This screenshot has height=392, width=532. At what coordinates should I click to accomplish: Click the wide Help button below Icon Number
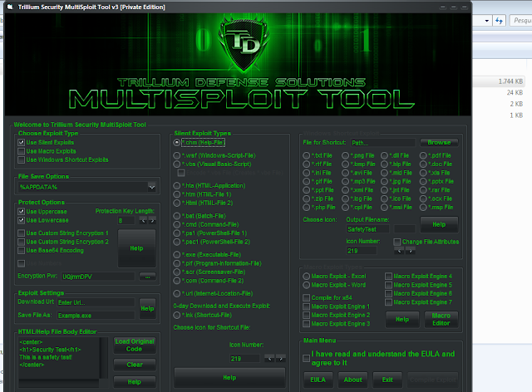pyautogui.click(x=229, y=378)
